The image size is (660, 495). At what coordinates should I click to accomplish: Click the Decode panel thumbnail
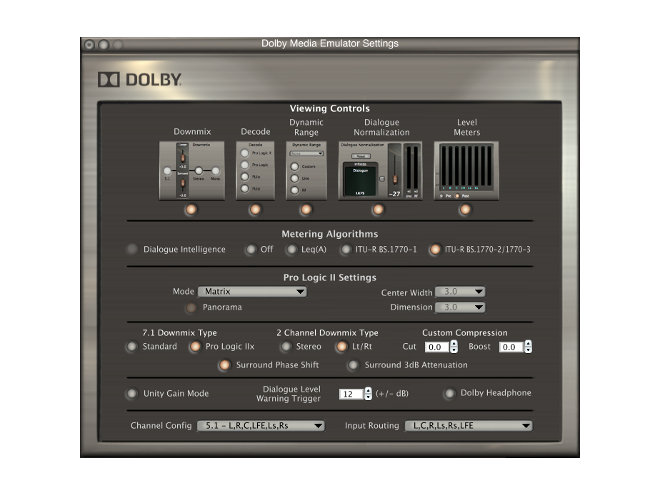click(x=255, y=170)
